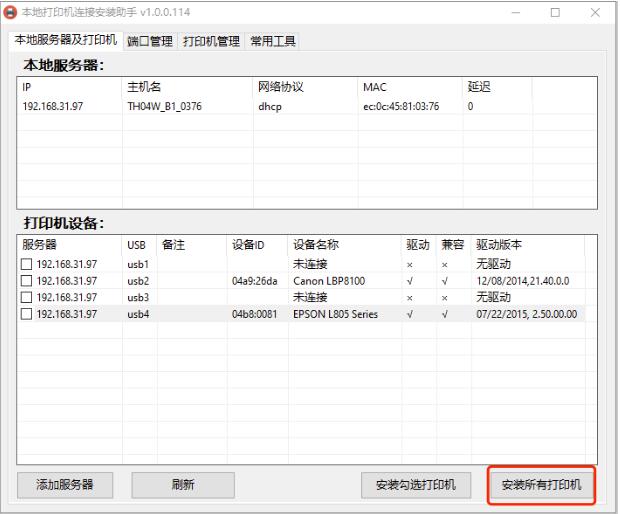Click 安装所有打印机 button
This screenshot has height=514, width=620.
click(541, 485)
